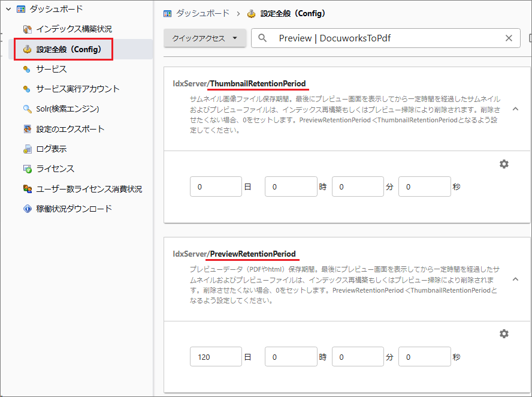Open インデックス構築状況 in the sidebar
The image size is (532, 397).
73,29
